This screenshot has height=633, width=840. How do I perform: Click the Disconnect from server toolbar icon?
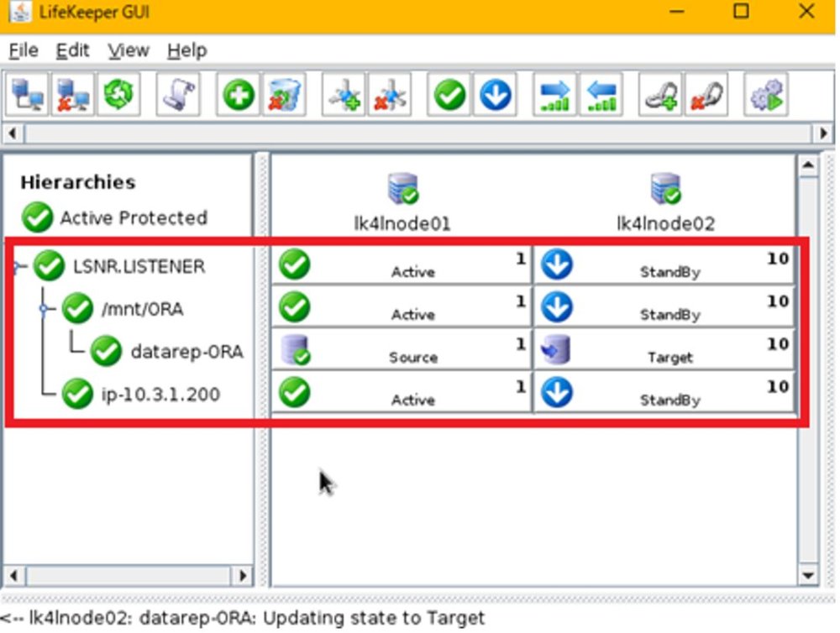coord(73,96)
